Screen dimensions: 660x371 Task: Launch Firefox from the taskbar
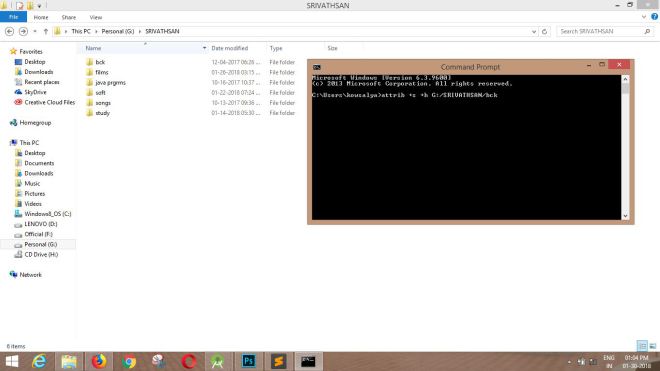(x=99, y=361)
